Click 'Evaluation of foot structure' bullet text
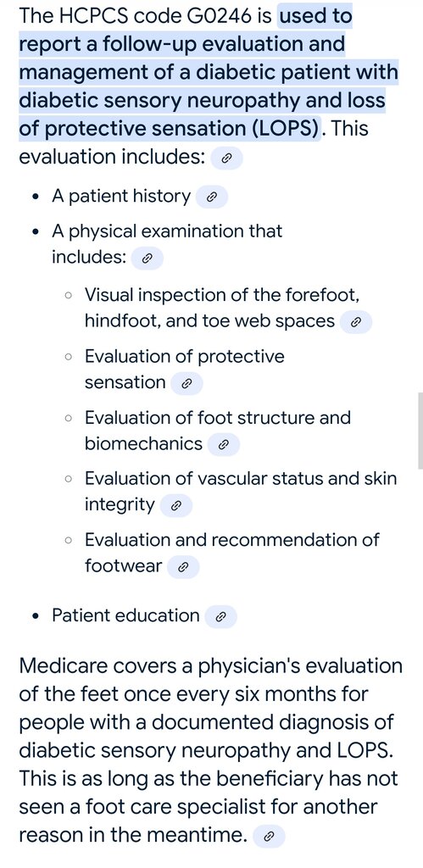The width and height of the screenshot is (423, 868). click(218, 417)
